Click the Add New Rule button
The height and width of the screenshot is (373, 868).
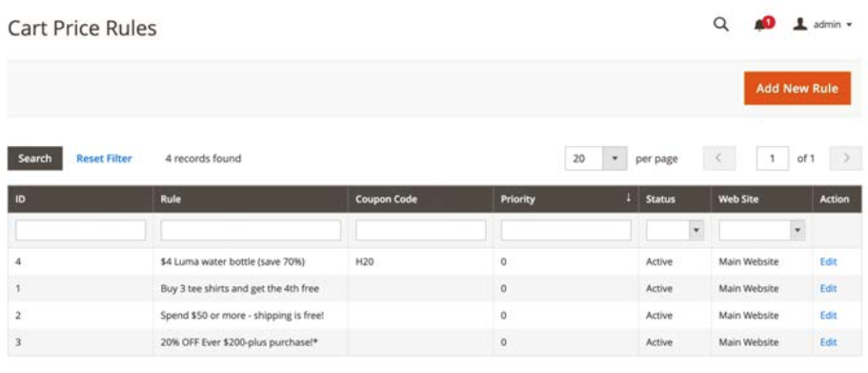[797, 88]
